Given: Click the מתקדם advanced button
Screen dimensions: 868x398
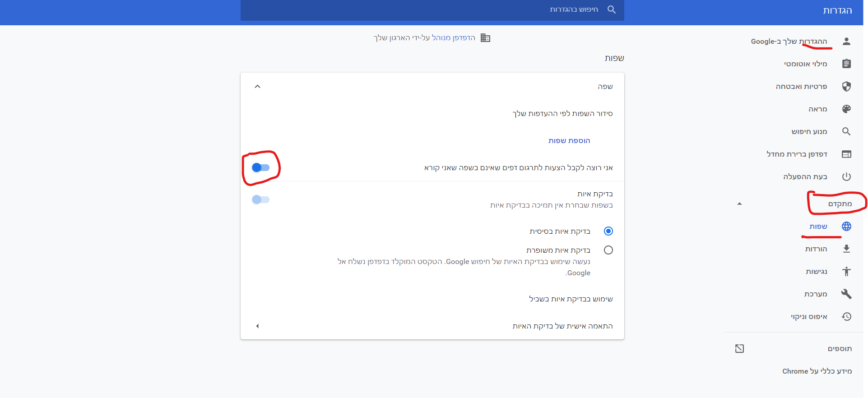Looking at the screenshot, I should (x=840, y=204).
